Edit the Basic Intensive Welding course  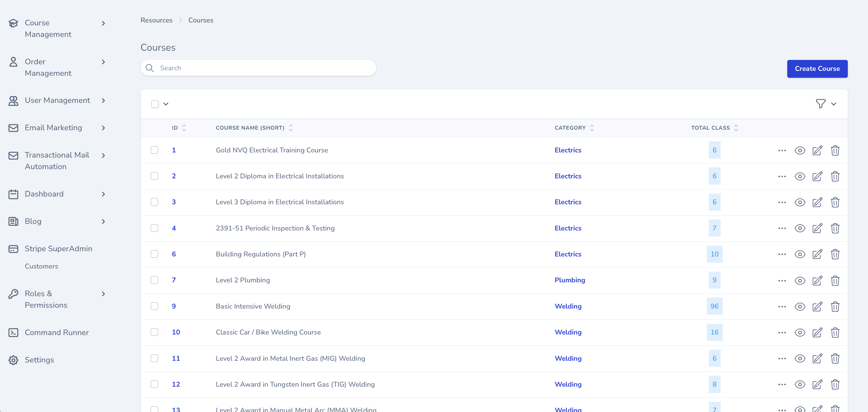click(x=817, y=306)
